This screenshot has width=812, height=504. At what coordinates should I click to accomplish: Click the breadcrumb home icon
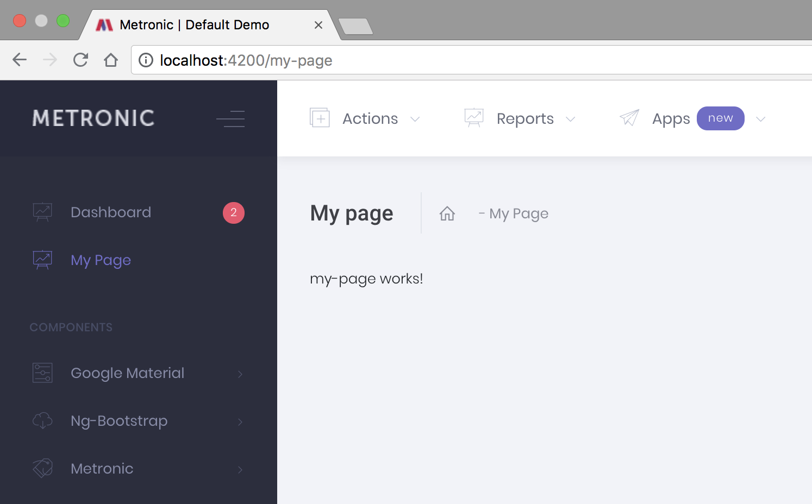[447, 213]
